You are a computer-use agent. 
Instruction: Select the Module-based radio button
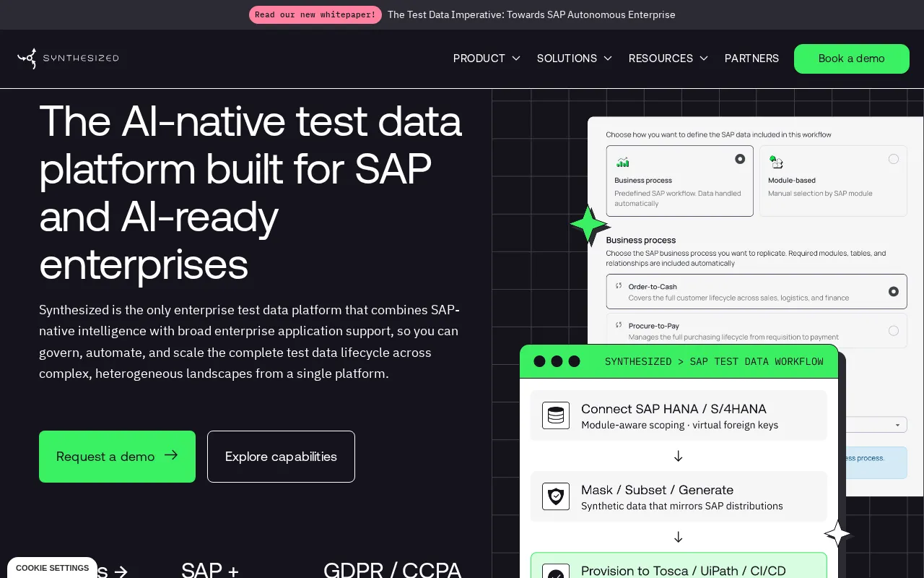click(894, 159)
